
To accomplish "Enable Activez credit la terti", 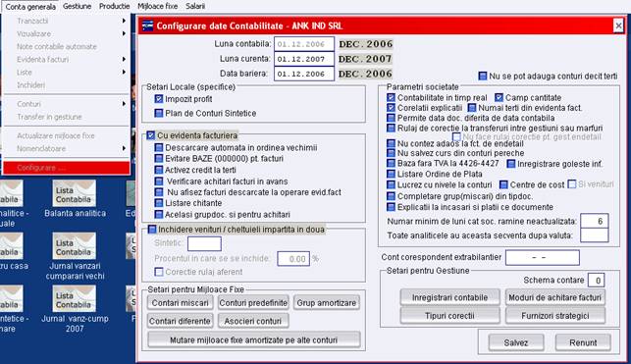I will pyautogui.click(x=159, y=170).
